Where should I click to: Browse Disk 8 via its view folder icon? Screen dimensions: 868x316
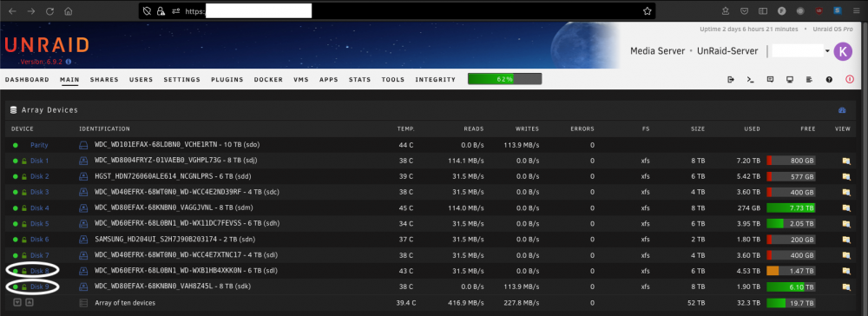845,271
